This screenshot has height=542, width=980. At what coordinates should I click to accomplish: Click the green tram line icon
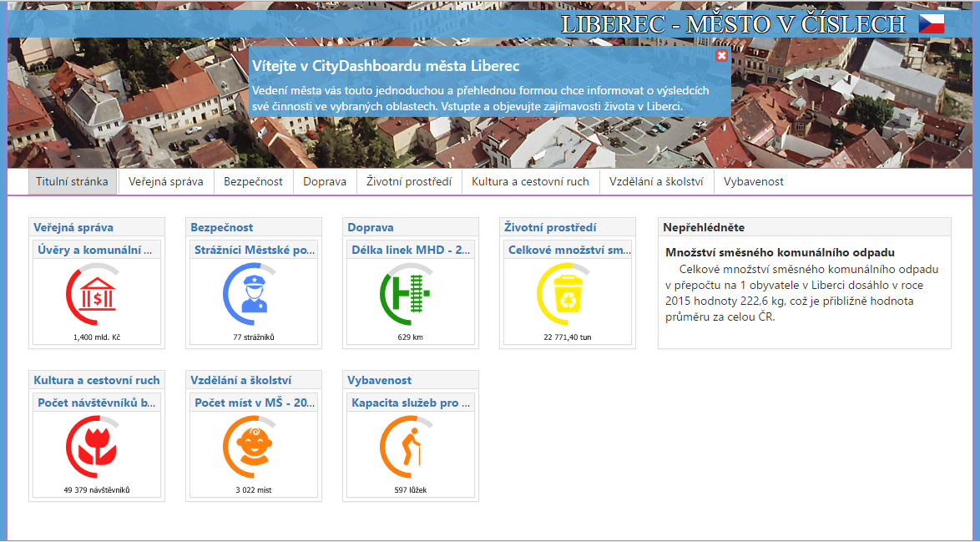pos(410,294)
